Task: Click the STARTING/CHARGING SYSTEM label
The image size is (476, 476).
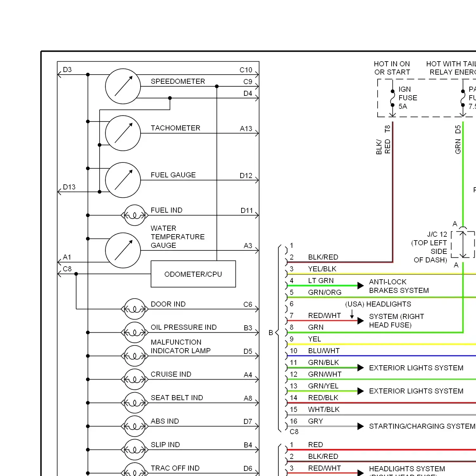Action: pyautogui.click(x=422, y=426)
